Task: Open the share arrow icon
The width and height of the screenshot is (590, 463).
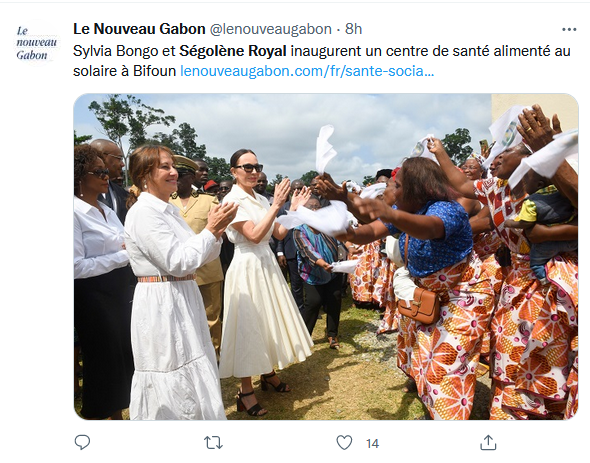Action: point(488,442)
